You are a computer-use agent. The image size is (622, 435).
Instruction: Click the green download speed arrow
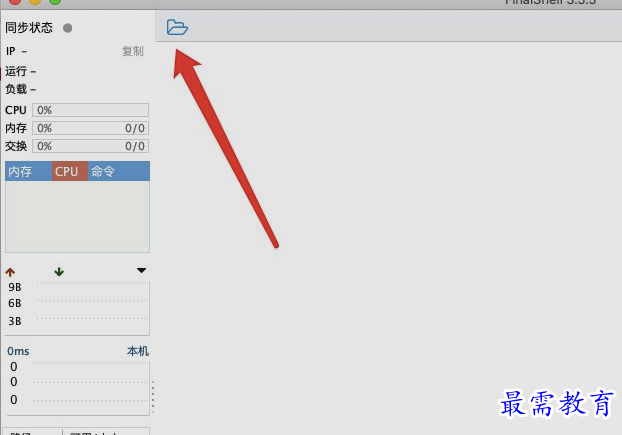[59, 272]
